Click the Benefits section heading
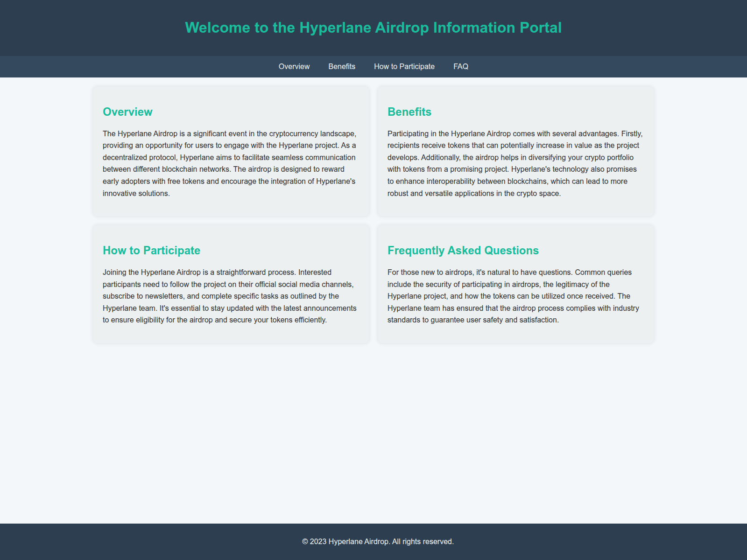 (409, 112)
